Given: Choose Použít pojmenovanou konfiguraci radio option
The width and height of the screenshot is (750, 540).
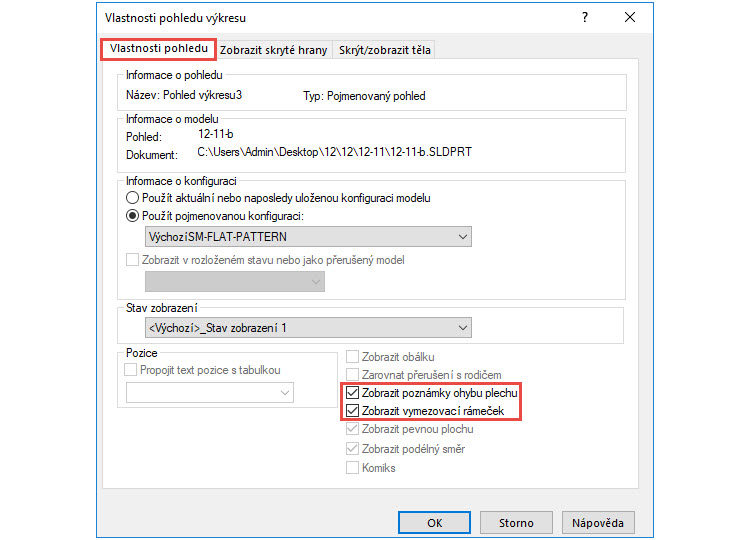Looking at the screenshot, I should [x=132, y=216].
